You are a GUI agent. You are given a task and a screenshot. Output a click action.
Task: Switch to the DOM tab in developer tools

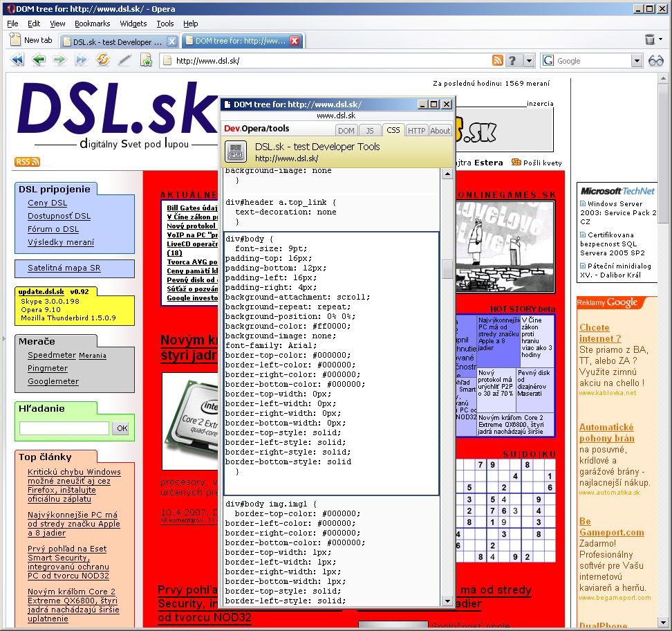[346, 130]
